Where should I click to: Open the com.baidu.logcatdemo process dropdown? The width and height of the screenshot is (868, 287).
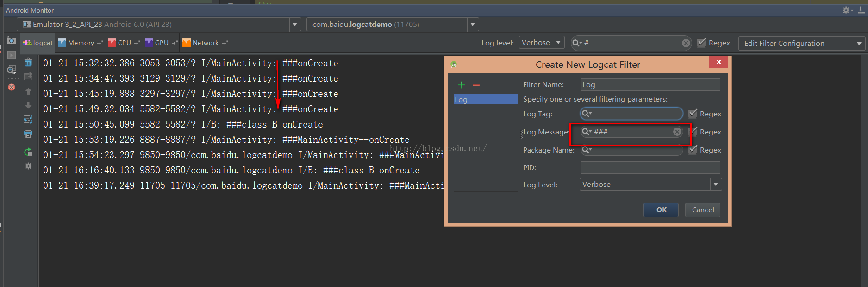point(473,24)
